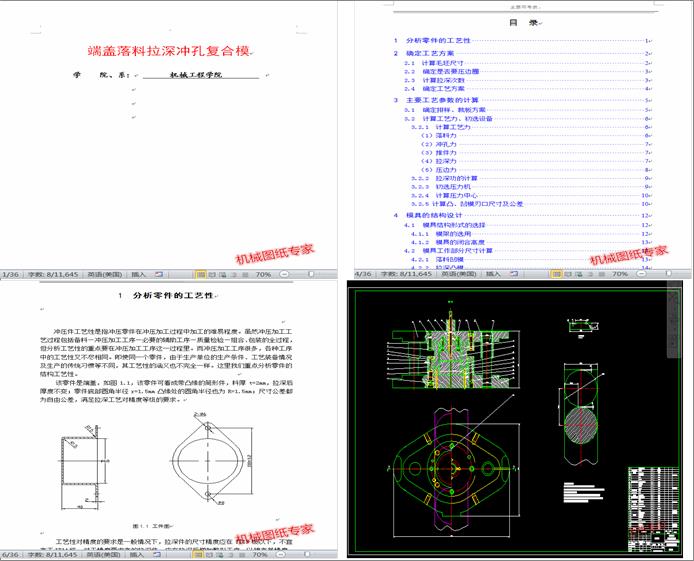The height and width of the screenshot is (561, 694).
Task: Click Print Layout view icon in the top-left document
Action: click(x=200, y=274)
